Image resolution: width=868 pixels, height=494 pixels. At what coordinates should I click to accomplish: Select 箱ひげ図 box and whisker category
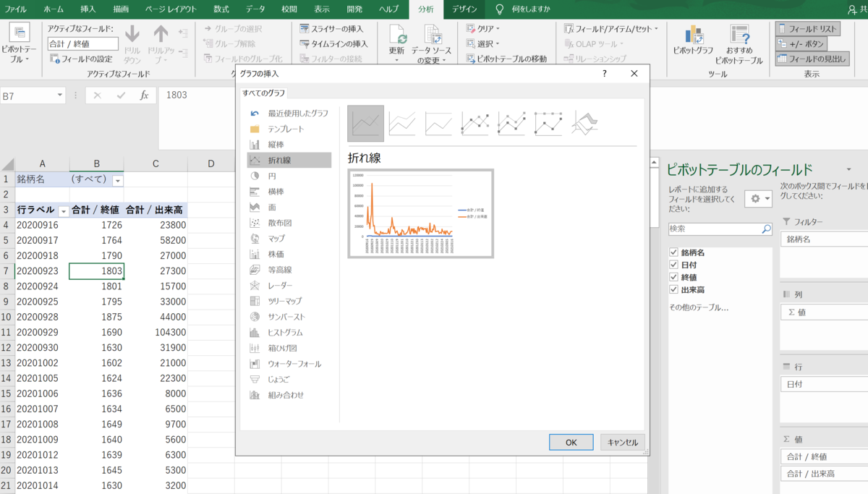tap(289, 348)
